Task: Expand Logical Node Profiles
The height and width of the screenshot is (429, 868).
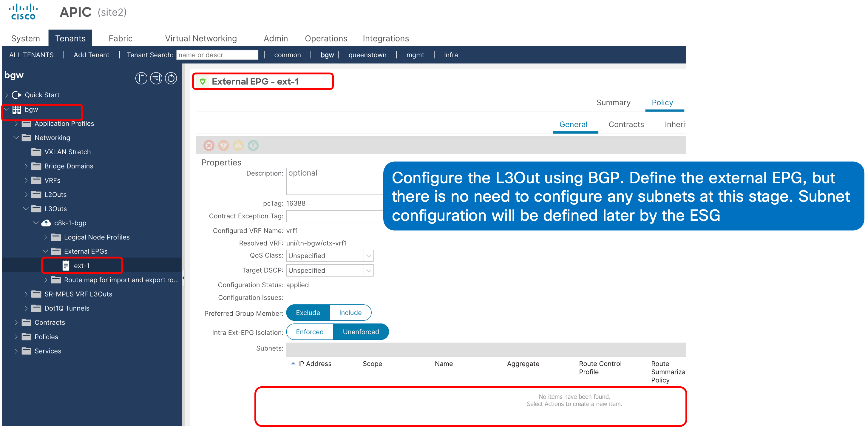Action: (46, 237)
